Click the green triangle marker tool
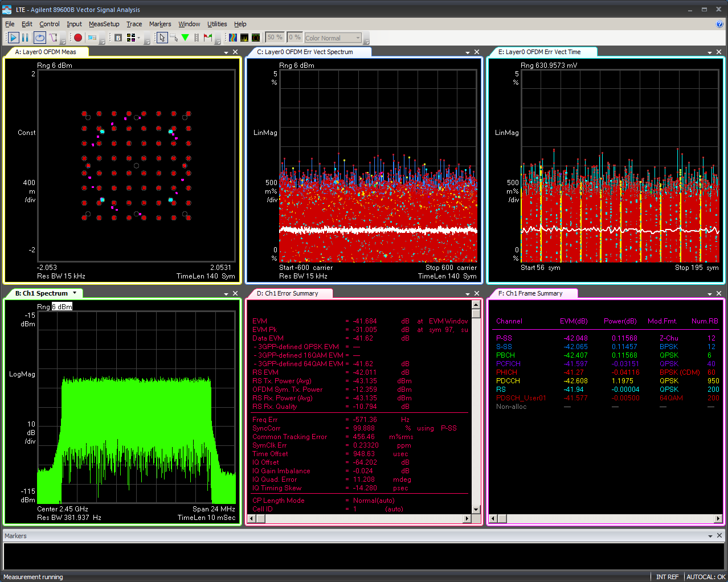 coord(185,38)
